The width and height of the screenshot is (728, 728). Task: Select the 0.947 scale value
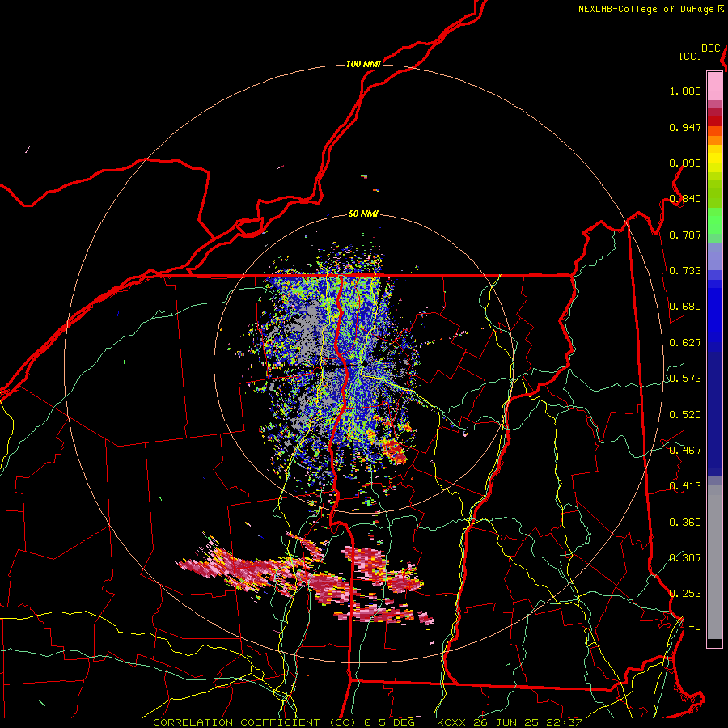(x=685, y=127)
